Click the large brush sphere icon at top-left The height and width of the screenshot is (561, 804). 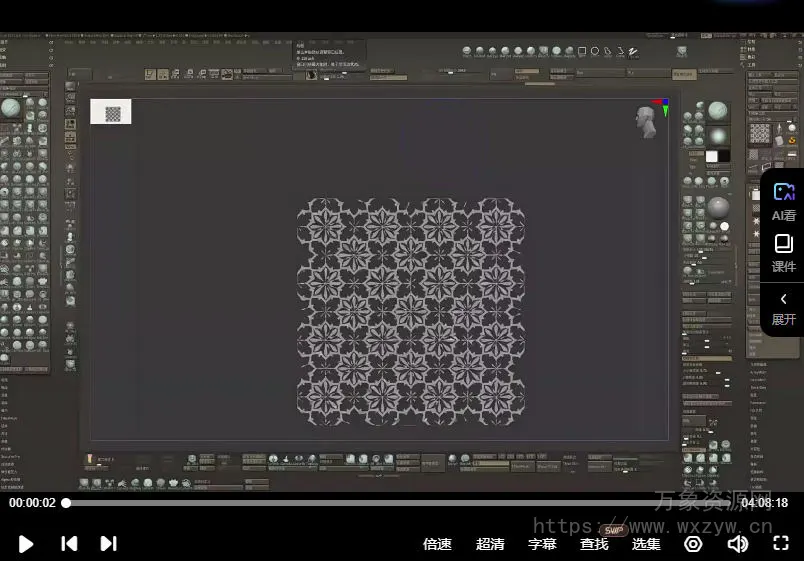click(11, 108)
